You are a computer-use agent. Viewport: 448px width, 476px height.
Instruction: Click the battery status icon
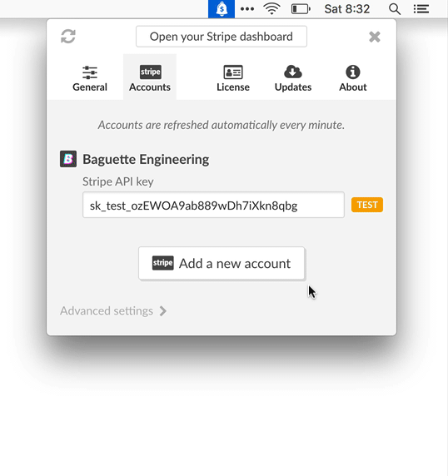click(301, 9)
